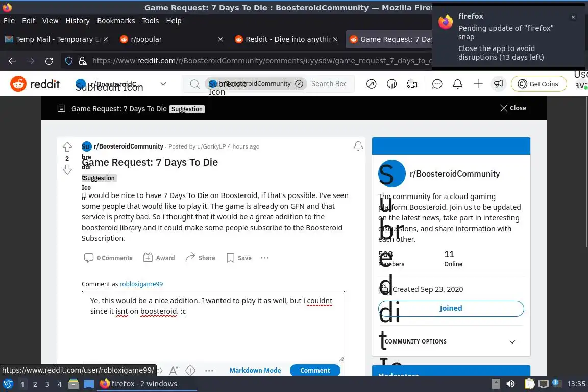Open the Bookmarks menu
This screenshot has width=588, height=392.
tap(116, 21)
